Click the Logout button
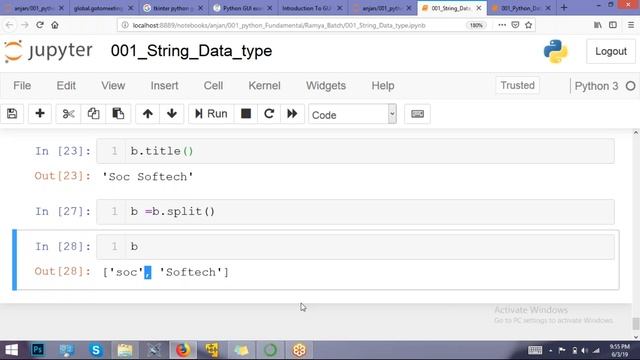640x360 pixels. point(611,51)
